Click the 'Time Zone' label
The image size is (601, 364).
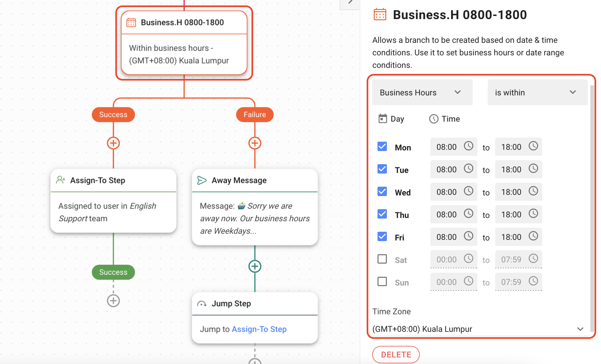(392, 311)
